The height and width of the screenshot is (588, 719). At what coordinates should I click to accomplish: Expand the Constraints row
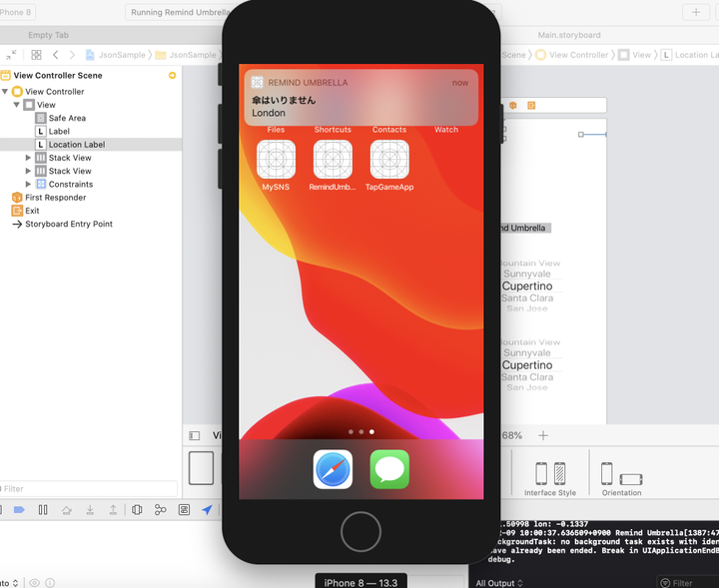[x=28, y=185]
